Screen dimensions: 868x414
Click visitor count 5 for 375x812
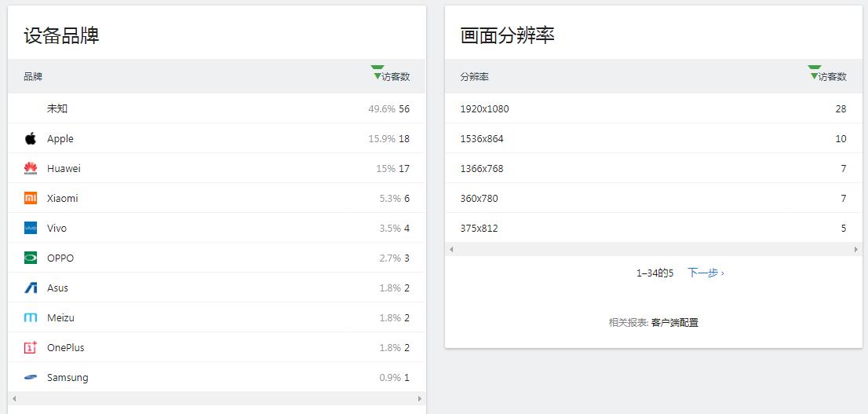[x=844, y=229]
